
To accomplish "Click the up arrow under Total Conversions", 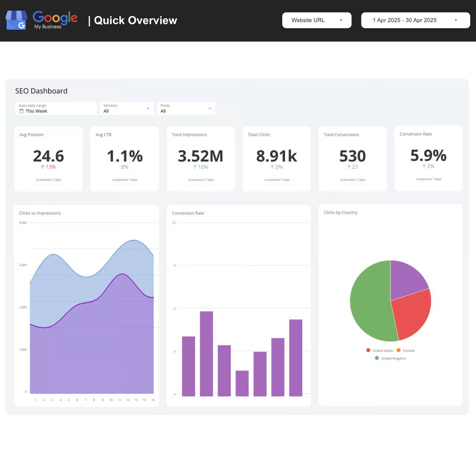I will click(x=349, y=167).
